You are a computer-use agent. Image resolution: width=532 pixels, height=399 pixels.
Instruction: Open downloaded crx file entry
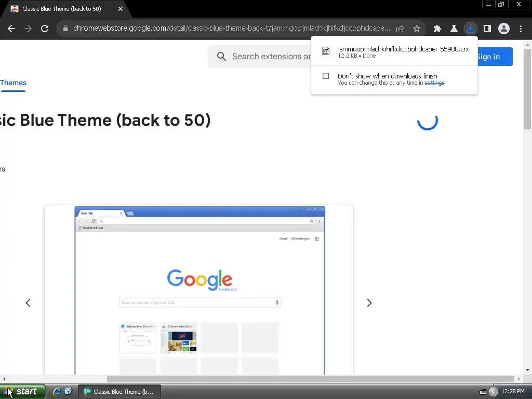click(394, 51)
